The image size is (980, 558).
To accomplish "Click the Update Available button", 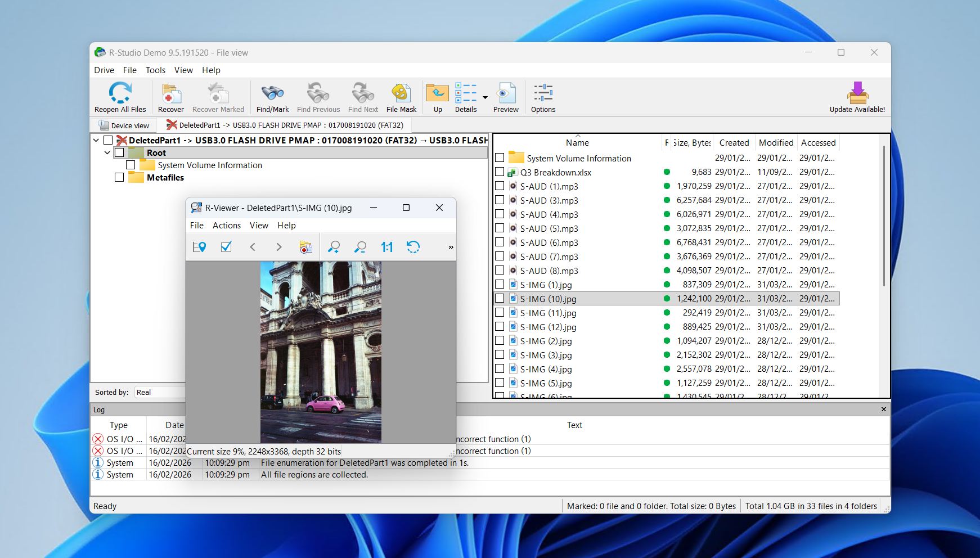I will tap(857, 97).
